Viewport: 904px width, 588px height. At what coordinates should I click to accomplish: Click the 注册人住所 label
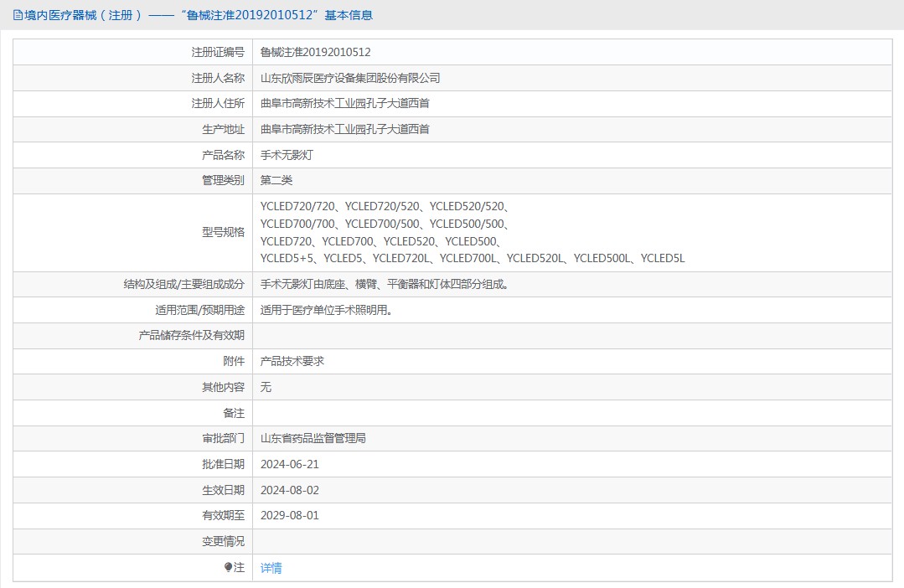(218, 103)
